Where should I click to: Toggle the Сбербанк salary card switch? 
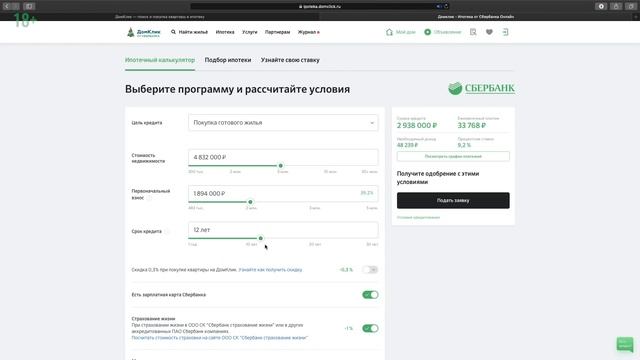[370, 295]
